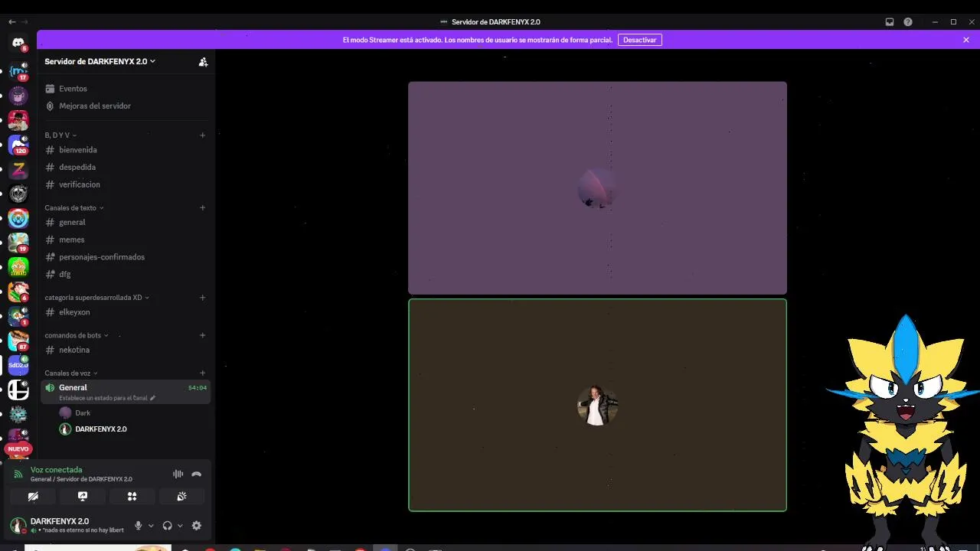Click the NUEVO unread indicator
Image resolution: width=980 pixels, height=551 pixels.
pyautogui.click(x=18, y=449)
